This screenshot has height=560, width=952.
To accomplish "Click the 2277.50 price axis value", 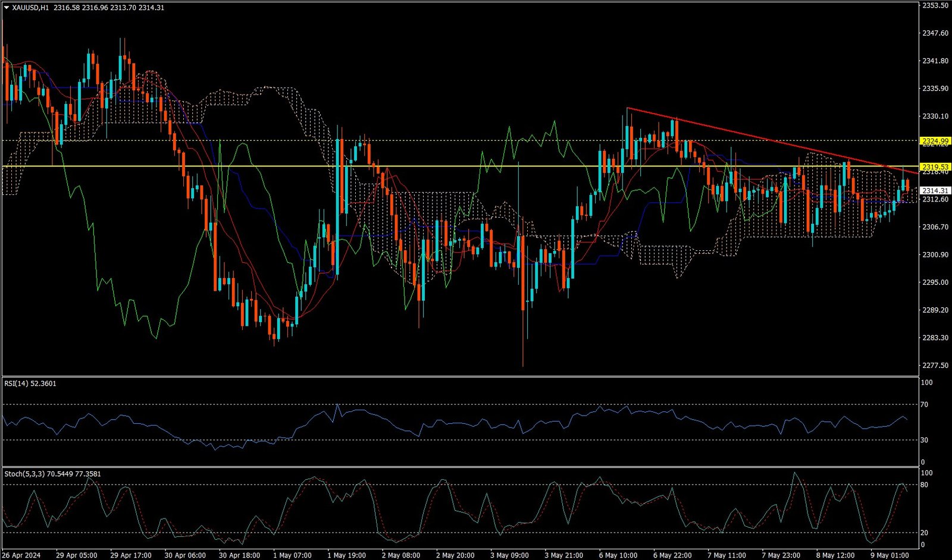I will pyautogui.click(x=935, y=366).
